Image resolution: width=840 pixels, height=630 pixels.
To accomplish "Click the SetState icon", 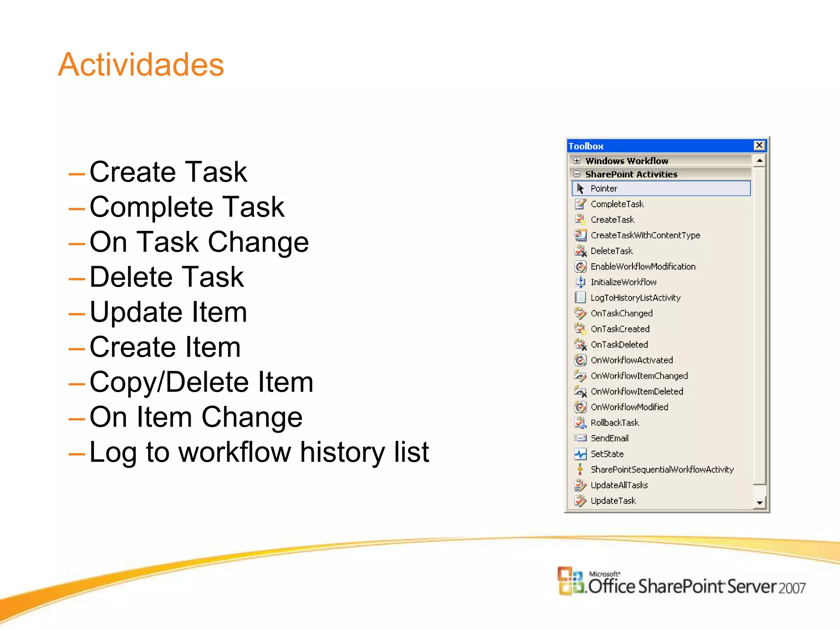I will coord(580,454).
